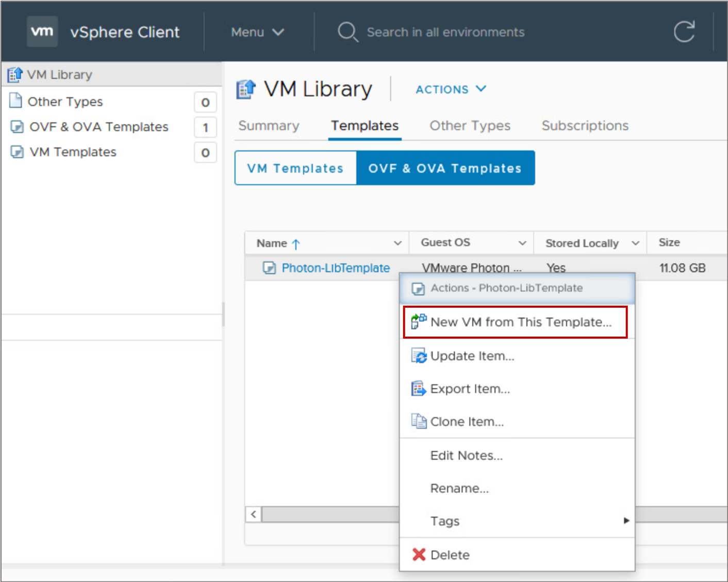Image resolution: width=728 pixels, height=582 pixels.
Task: Open the Menu dropdown
Action: click(257, 32)
